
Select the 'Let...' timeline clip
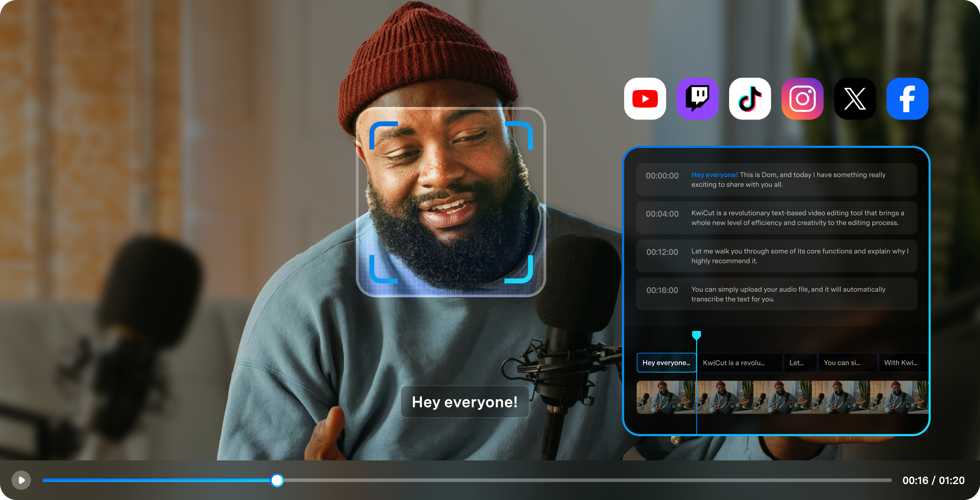pyautogui.click(x=800, y=363)
